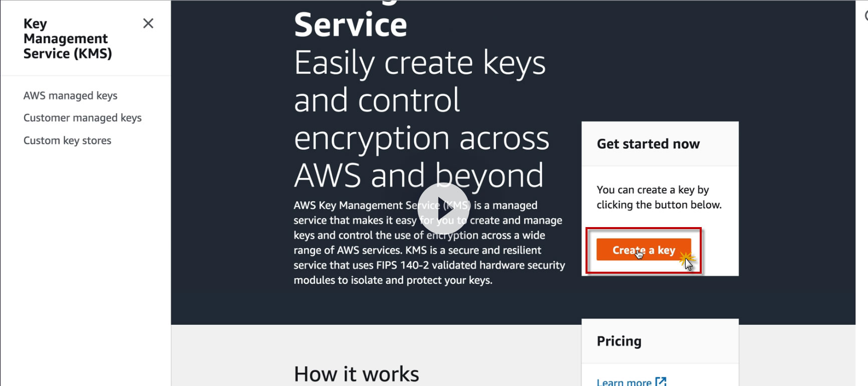This screenshot has width=868, height=386.
Task: Close the Key Management Service sidebar
Action: 148,24
